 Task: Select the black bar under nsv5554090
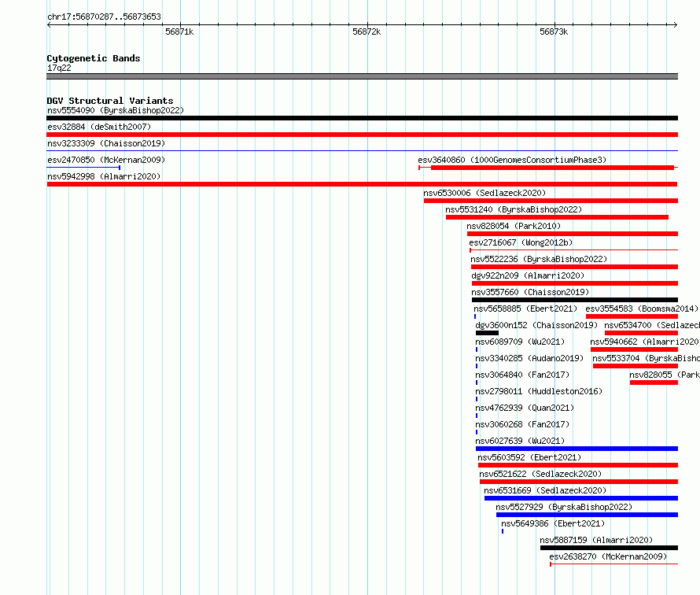coord(362,118)
